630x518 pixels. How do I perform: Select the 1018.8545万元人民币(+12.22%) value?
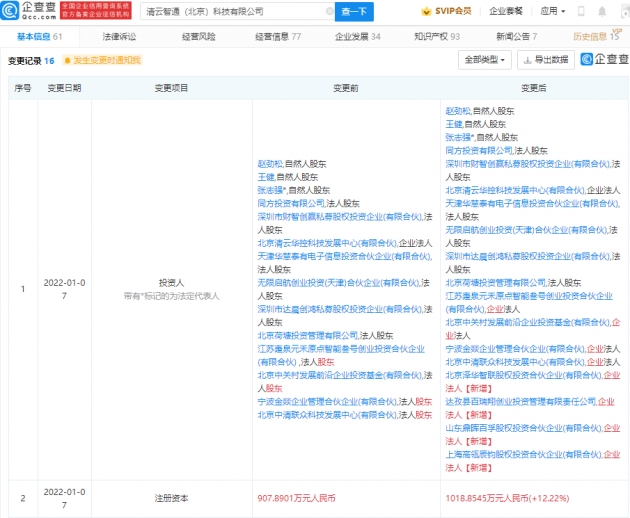pyautogui.click(x=507, y=498)
